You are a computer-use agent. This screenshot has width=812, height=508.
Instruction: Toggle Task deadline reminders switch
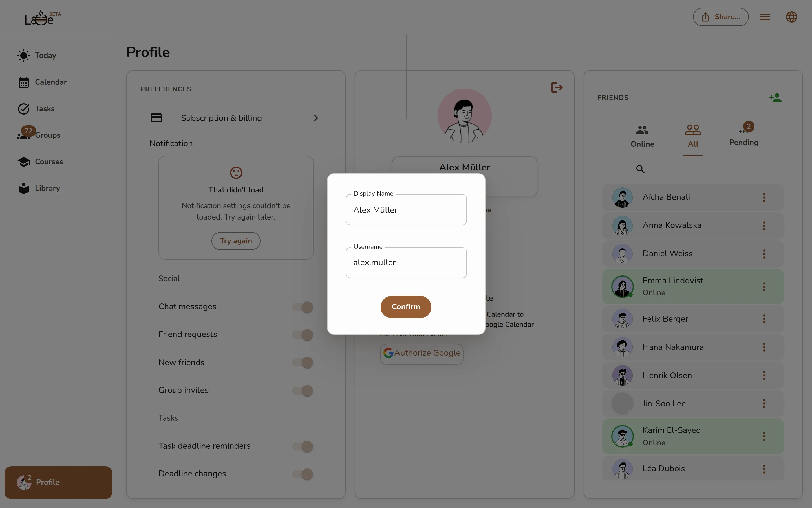coord(303,446)
